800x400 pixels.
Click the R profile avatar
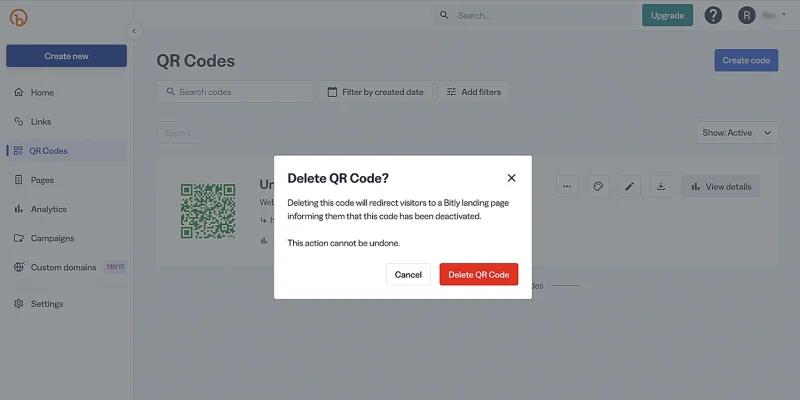point(746,15)
